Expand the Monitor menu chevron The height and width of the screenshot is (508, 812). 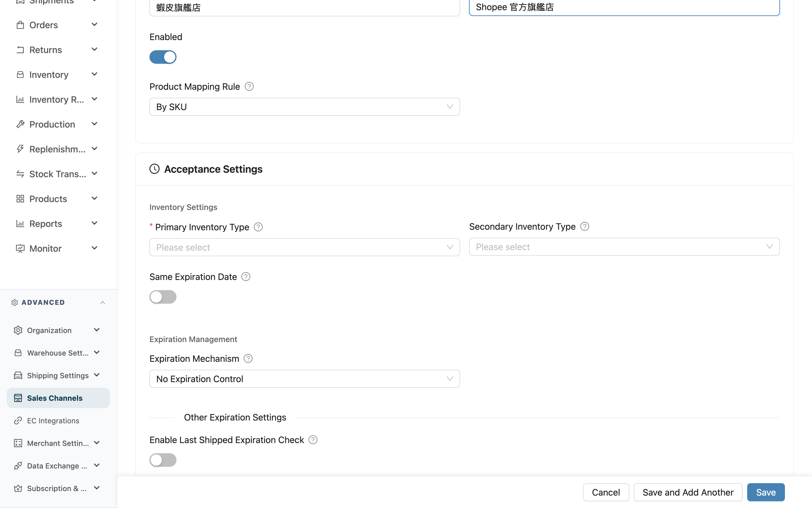[x=95, y=248]
